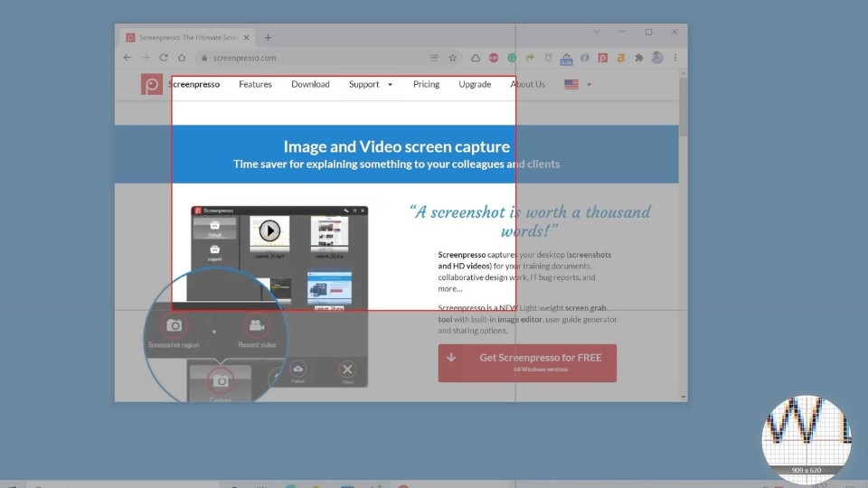
Task: Click the scrollbar down arrow
Action: tap(684, 397)
